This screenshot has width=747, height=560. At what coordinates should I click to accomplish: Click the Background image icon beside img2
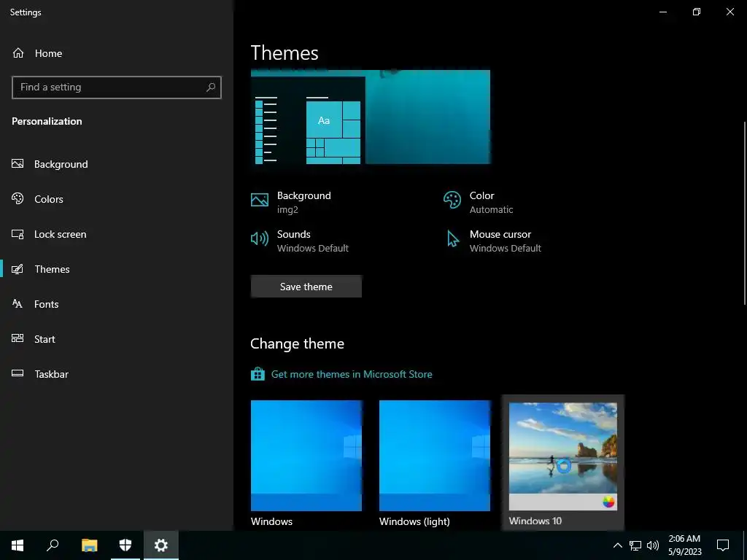point(260,200)
